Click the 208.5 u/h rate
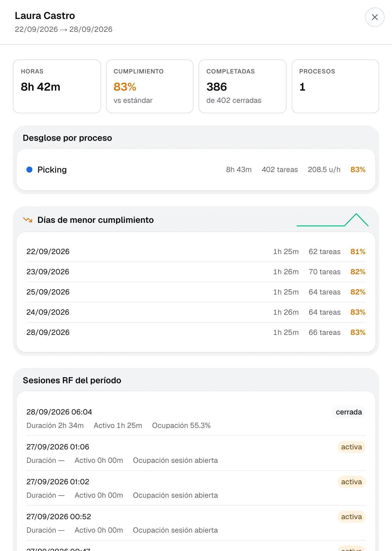 [x=324, y=170]
